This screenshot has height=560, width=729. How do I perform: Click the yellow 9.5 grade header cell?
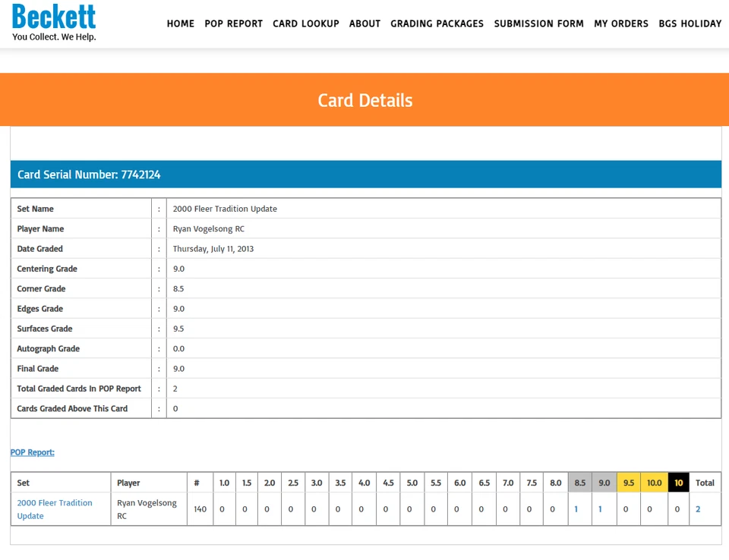click(629, 483)
